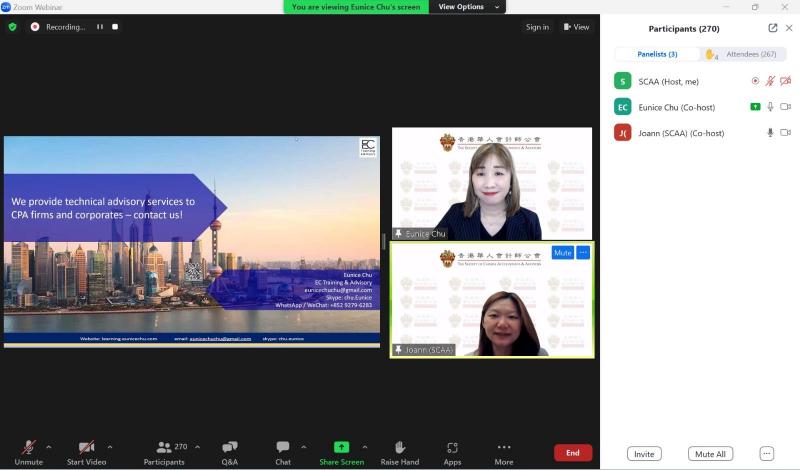Open Apps from the toolbar
Screen dimensions: 800x470
coord(452,453)
